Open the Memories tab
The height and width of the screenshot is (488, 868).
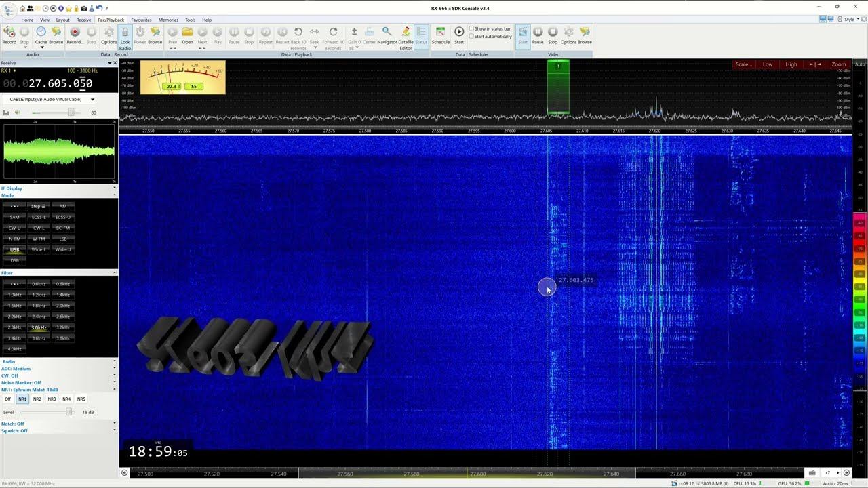pyautogui.click(x=168, y=20)
